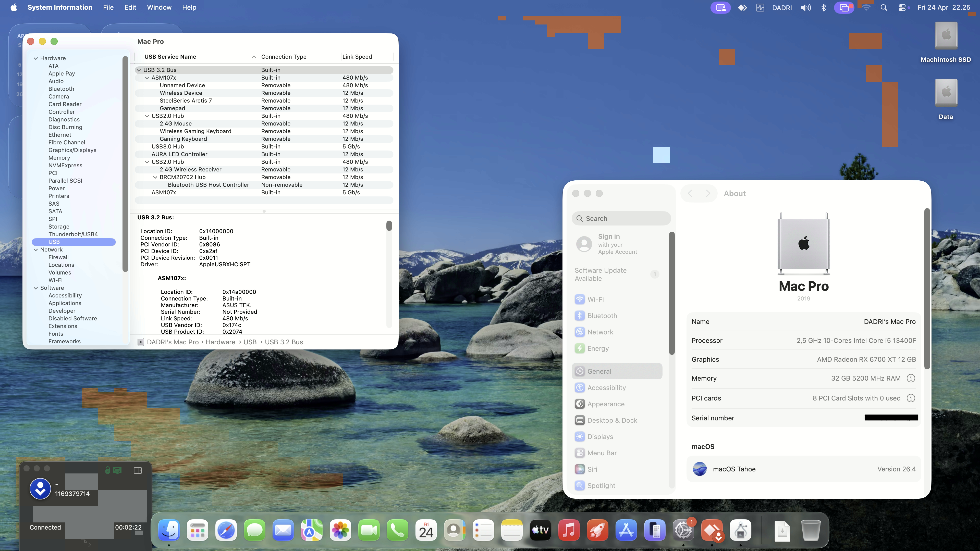This screenshot has height=551, width=980.
Task: Open Control Center in menu bar
Action: (902, 8)
